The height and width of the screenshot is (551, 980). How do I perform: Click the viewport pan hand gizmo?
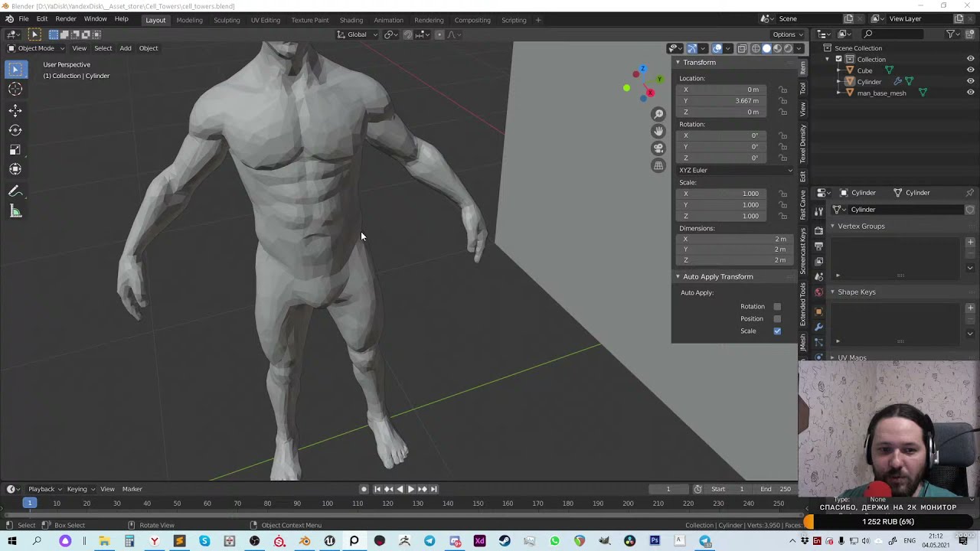pyautogui.click(x=658, y=132)
